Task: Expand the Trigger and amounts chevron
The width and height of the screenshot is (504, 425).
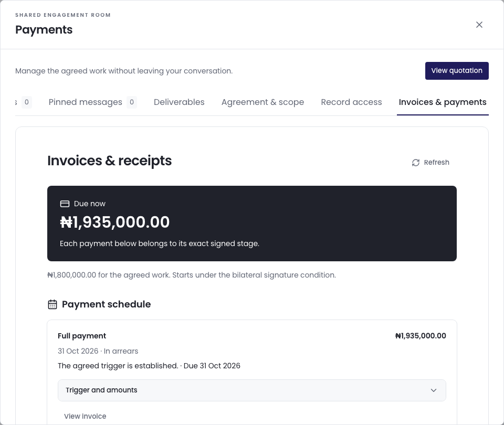Action: [x=434, y=390]
